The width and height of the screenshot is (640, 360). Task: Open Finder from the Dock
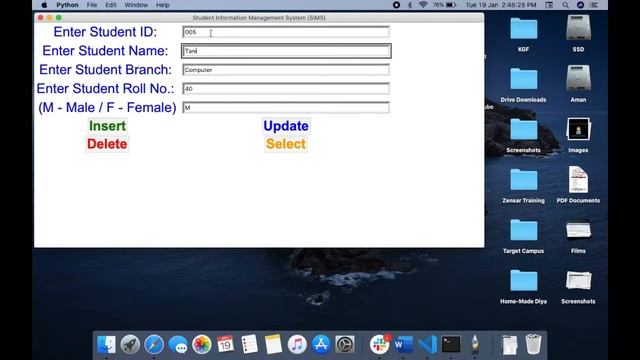[106, 344]
